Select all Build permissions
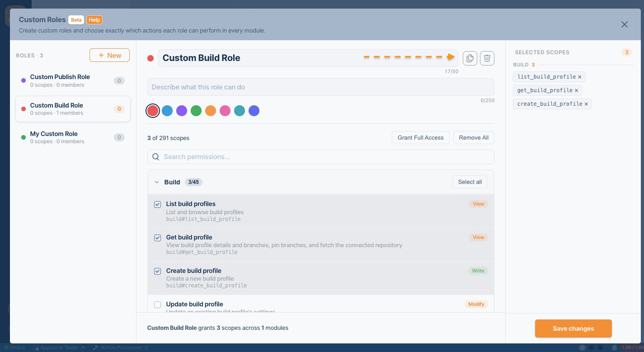Screen dimensions: 644x352 click(x=470, y=182)
